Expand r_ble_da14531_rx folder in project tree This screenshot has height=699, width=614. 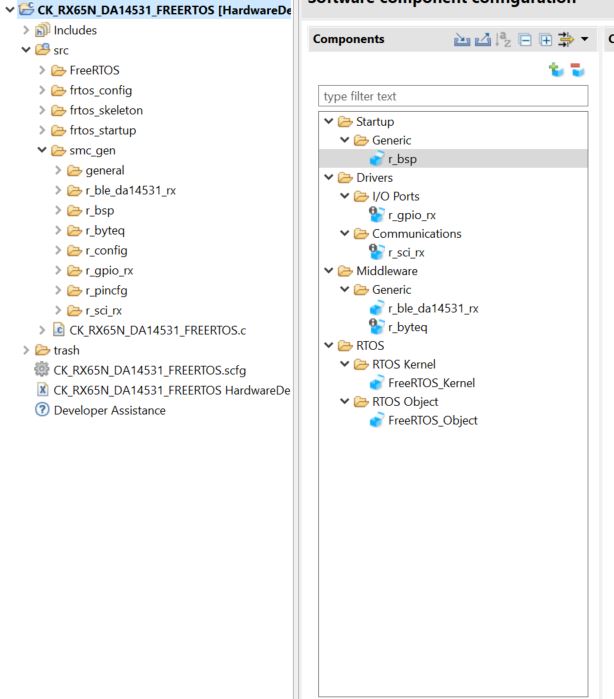click(x=58, y=190)
